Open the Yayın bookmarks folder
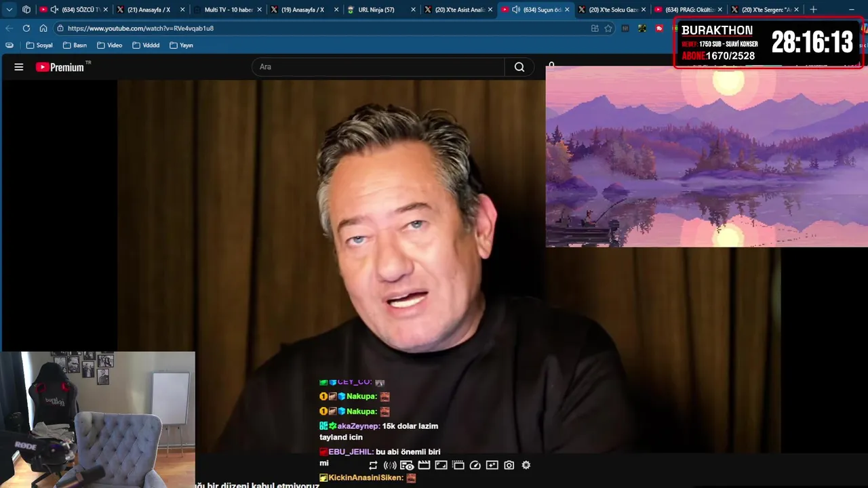The image size is (868, 488). pos(181,45)
